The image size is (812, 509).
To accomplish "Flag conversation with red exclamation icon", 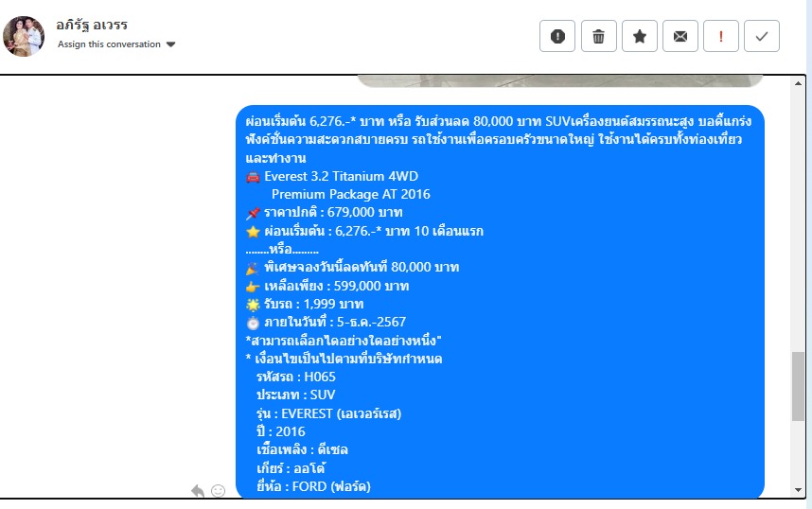I will pos(721,36).
